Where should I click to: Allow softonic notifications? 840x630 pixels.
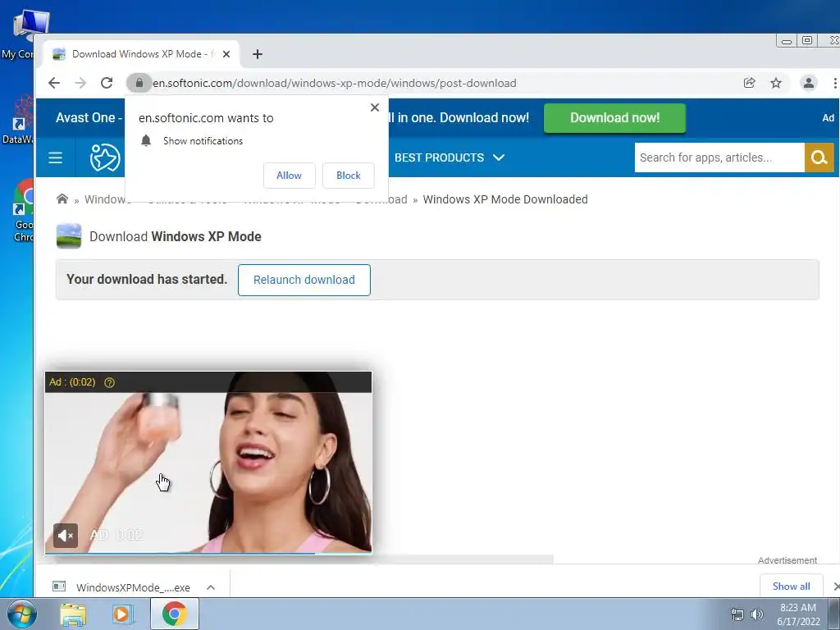coord(289,176)
